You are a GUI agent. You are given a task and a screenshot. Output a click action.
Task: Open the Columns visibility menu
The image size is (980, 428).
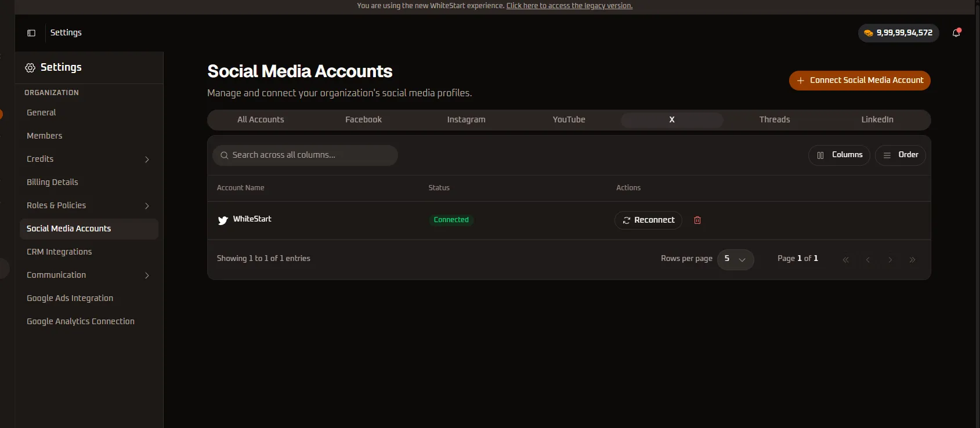click(x=839, y=155)
